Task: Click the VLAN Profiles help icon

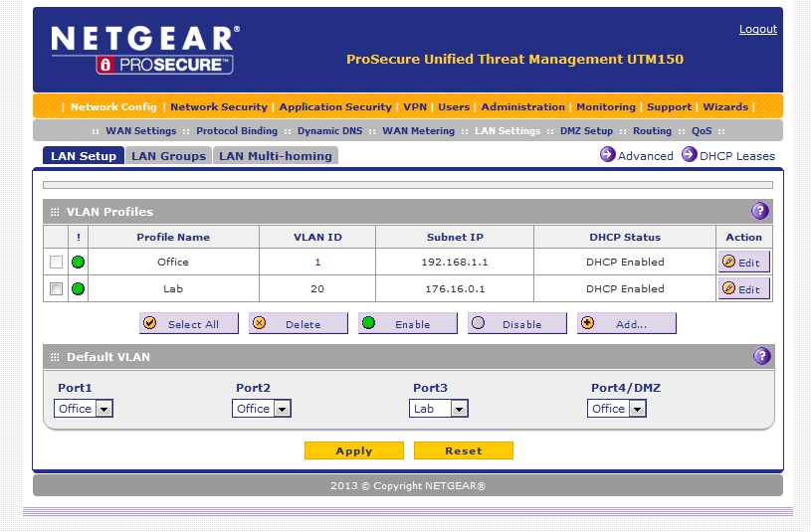Action: [x=760, y=211]
